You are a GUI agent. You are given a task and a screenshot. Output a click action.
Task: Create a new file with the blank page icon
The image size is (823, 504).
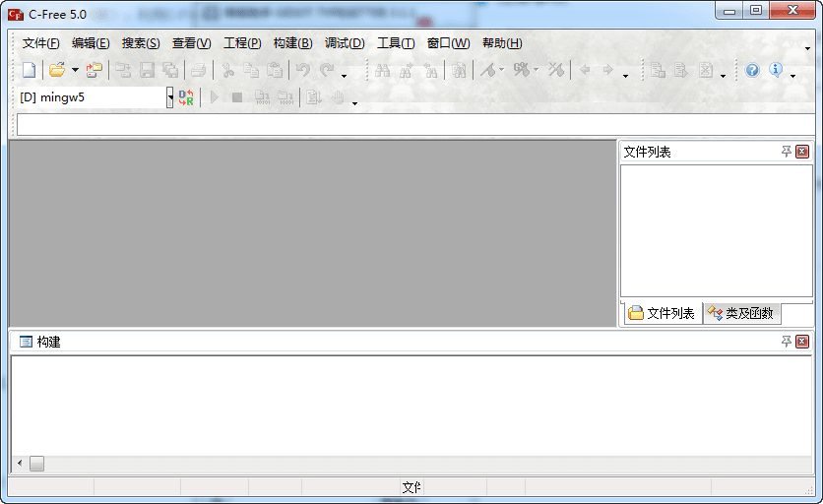click(30, 70)
